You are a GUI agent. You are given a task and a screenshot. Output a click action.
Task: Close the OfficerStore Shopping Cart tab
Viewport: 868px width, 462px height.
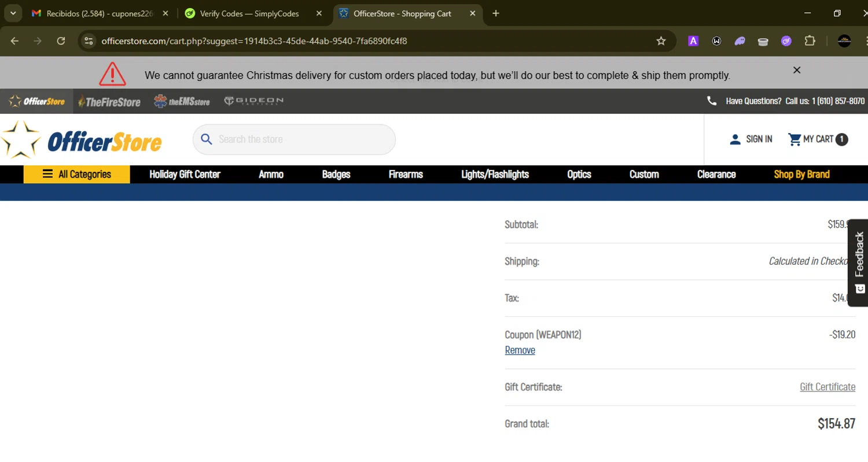coord(473,13)
